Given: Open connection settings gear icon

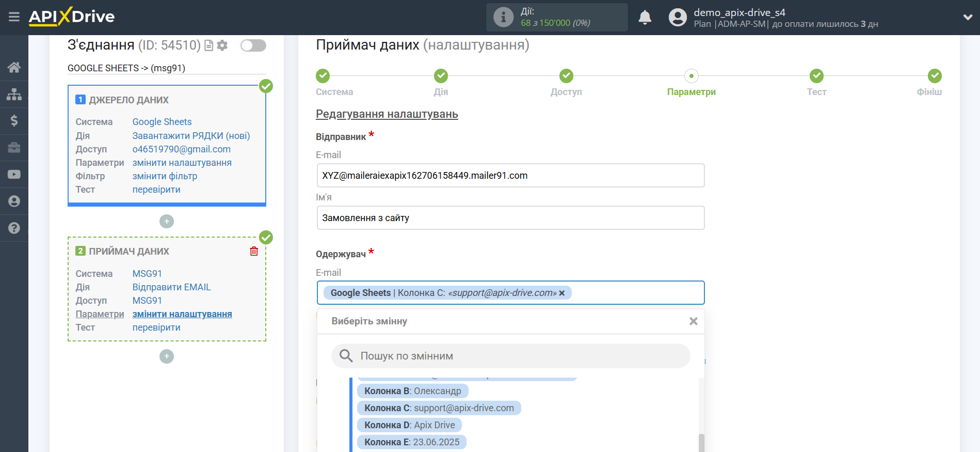Looking at the screenshot, I should click(x=222, y=45).
